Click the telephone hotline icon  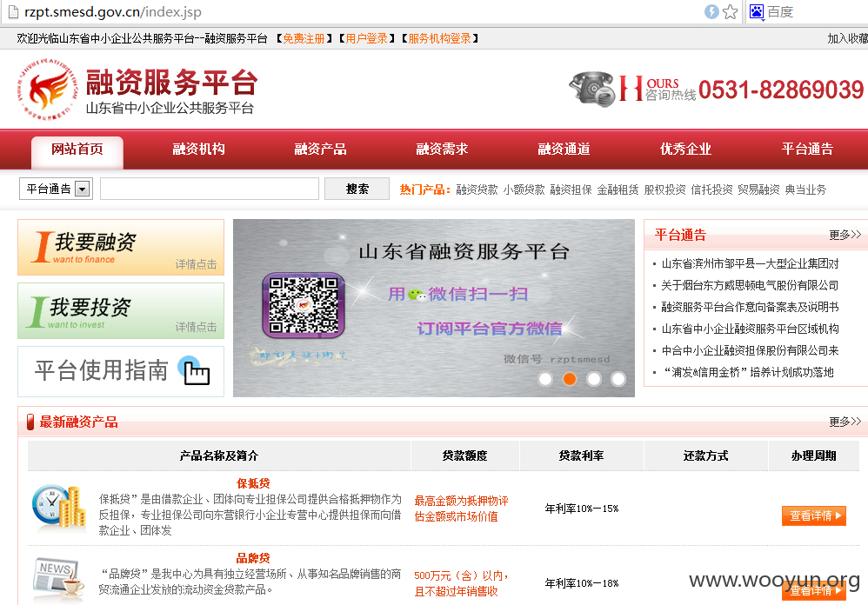coord(592,89)
